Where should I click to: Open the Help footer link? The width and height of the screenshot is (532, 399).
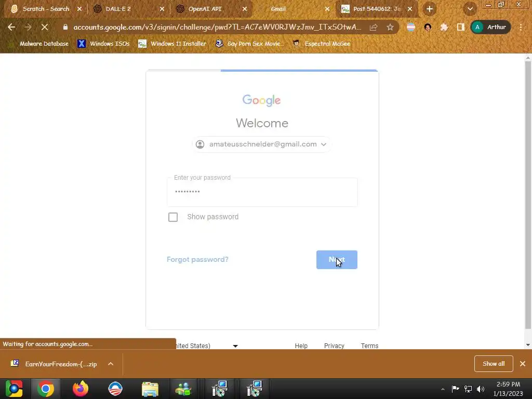(301, 345)
